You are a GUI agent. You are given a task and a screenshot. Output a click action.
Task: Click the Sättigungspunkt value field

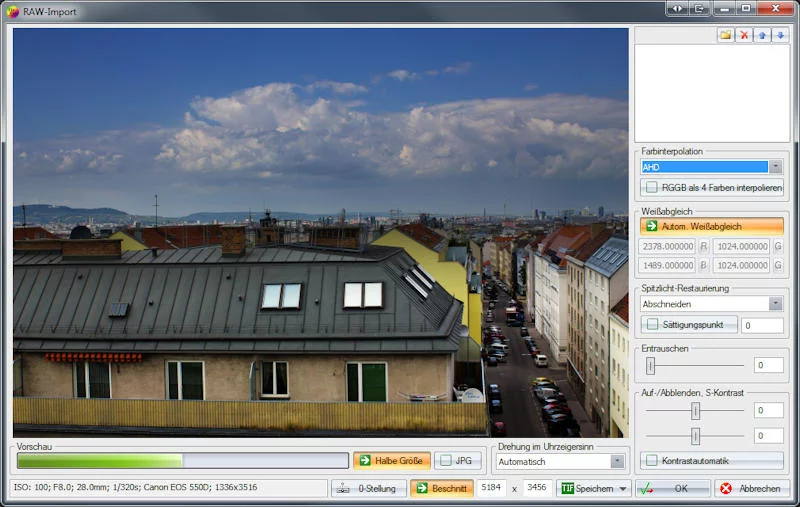(762, 325)
